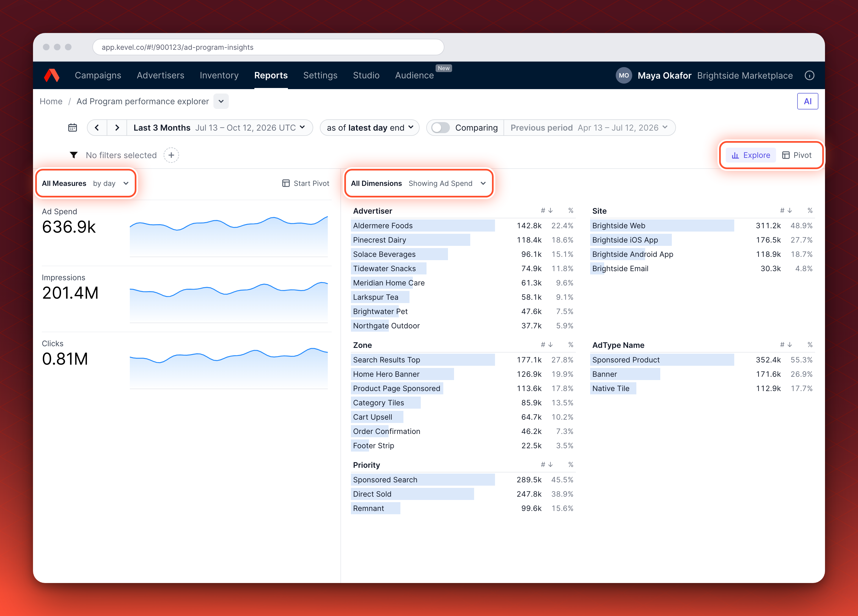858x616 pixels.
Task: Click the AI button
Action: (x=807, y=101)
